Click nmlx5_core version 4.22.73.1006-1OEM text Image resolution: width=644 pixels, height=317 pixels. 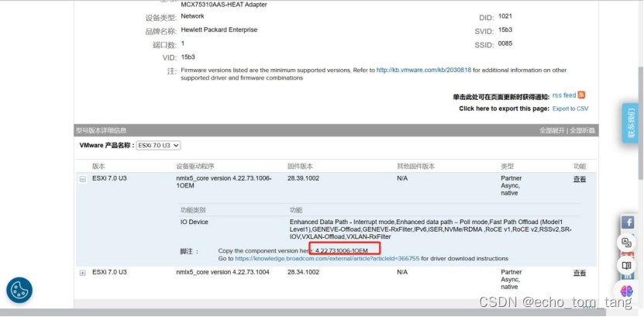click(224, 182)
